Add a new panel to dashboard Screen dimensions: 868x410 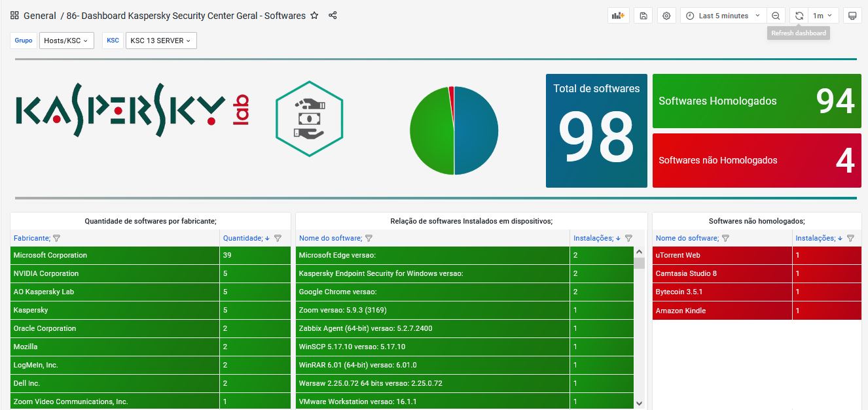point(618,16)
